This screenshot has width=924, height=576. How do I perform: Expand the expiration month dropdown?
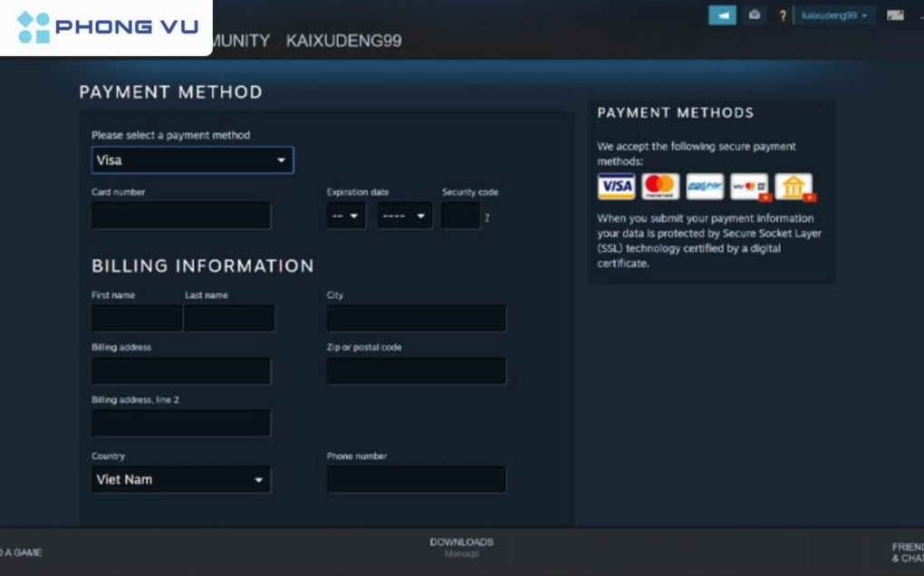pyautogui.click(x=346, y=216)
